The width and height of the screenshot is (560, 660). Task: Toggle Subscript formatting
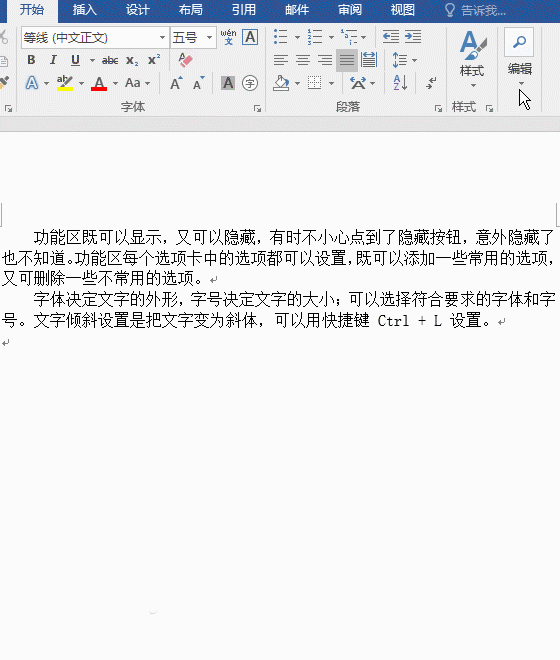[132, 60]
